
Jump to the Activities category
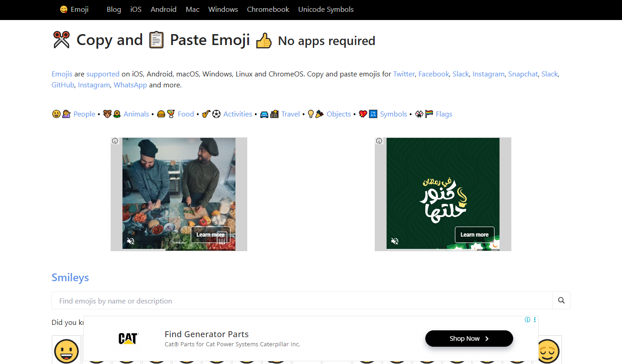238,114
